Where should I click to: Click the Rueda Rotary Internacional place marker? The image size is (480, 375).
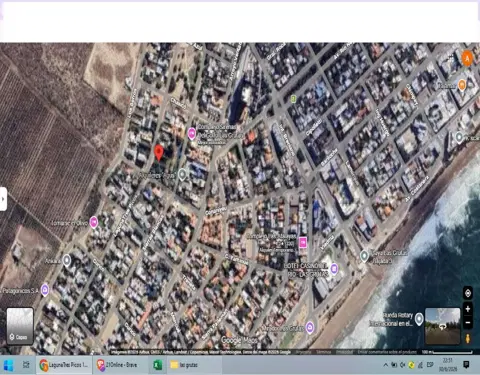click(x=419, y=319)
